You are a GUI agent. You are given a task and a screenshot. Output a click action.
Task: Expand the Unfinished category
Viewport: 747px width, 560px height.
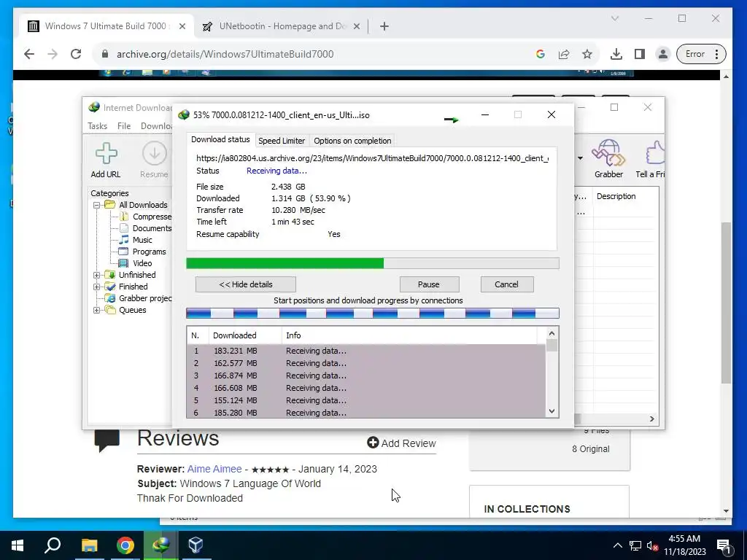[x=97, y=275]
